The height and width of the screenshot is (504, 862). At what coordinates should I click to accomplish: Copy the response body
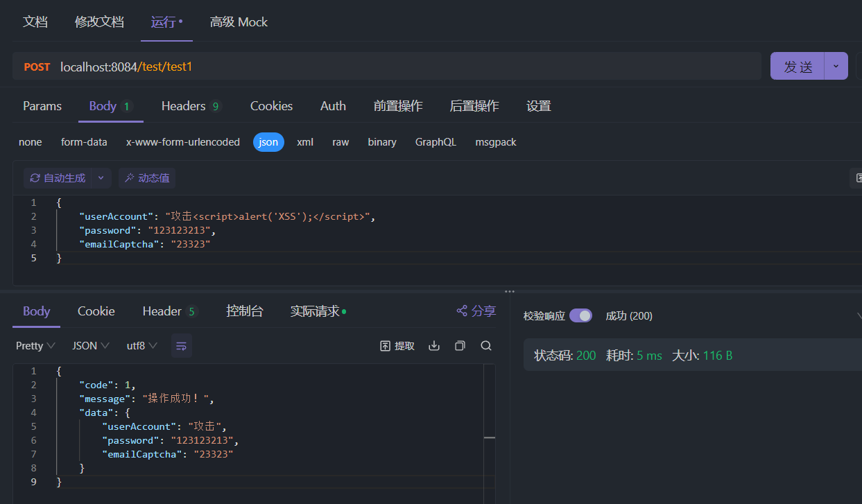460,346
